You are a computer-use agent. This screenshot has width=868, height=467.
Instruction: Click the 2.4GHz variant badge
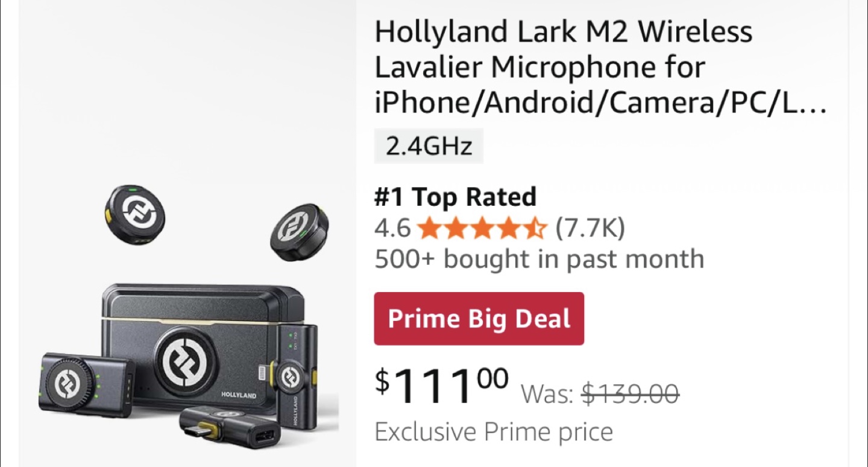pos(429,147)
